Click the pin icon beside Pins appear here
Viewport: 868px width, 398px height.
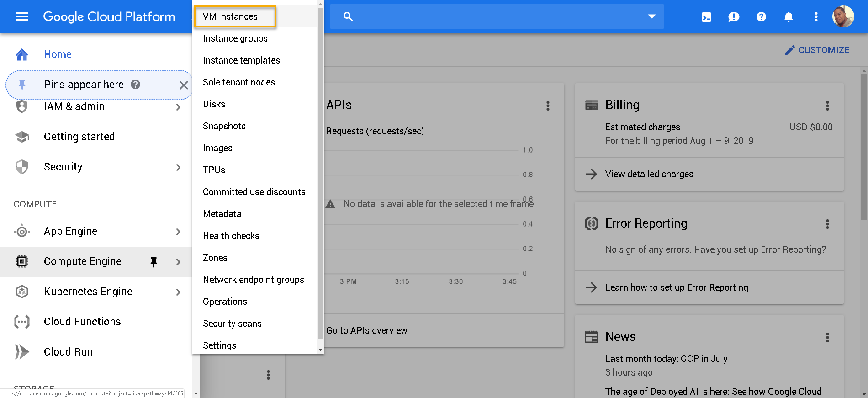(x=22, y=84)
